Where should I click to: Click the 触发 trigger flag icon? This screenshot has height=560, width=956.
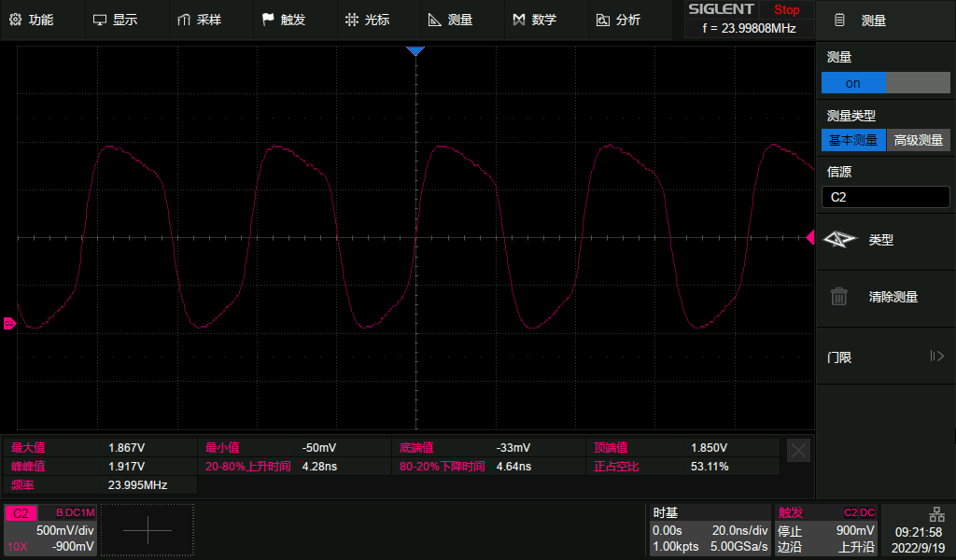[268, 20]
